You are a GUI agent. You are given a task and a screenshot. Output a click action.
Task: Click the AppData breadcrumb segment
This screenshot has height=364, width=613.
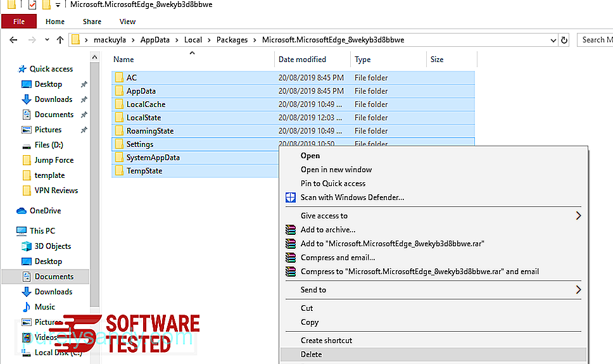coord(155,40)
